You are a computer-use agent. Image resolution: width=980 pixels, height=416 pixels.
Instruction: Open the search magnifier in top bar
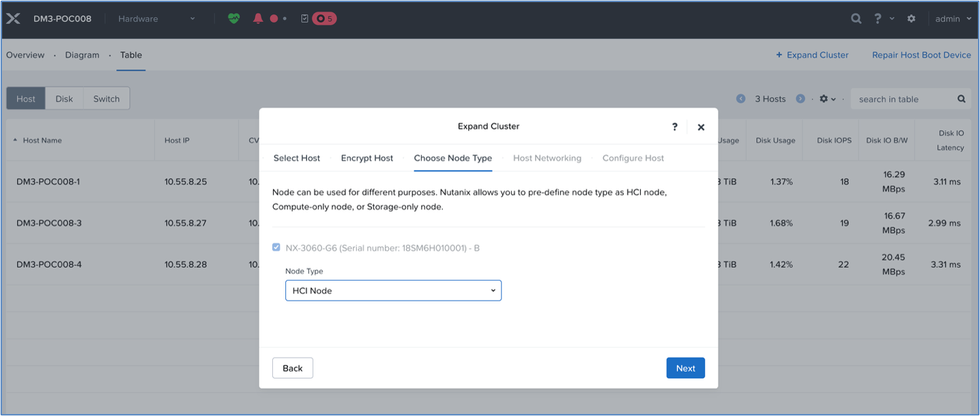[x=856, y=19]
